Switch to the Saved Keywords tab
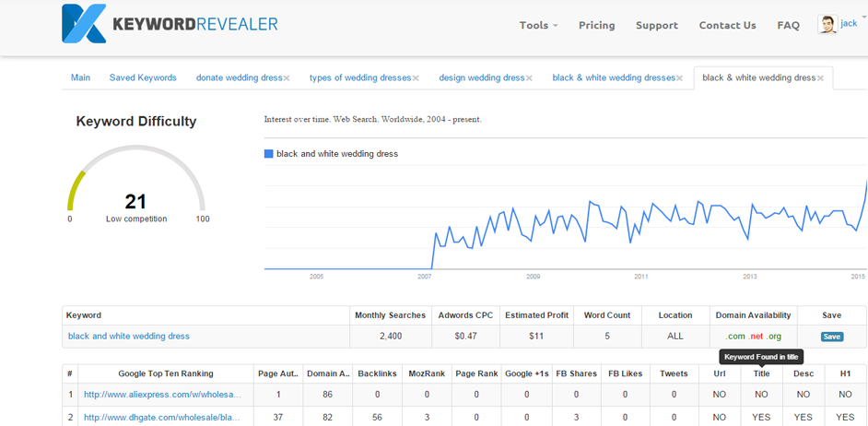Viewport: 868px width, 426px height. tap(143, 77)
